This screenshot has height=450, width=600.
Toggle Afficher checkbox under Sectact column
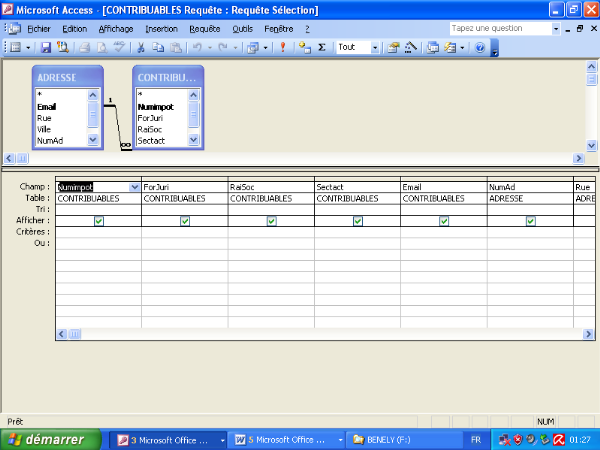point(357,221)
